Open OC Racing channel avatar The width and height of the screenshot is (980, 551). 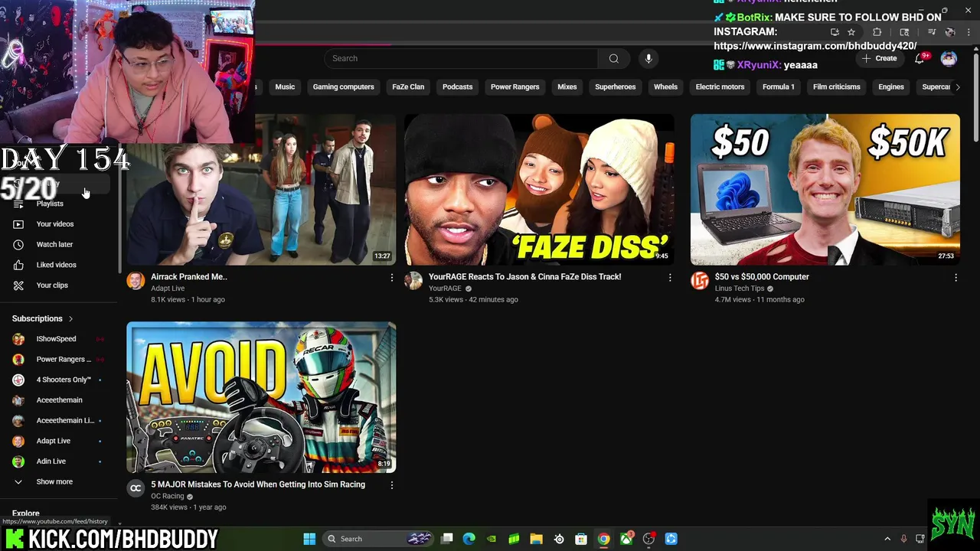coord(136,488)
